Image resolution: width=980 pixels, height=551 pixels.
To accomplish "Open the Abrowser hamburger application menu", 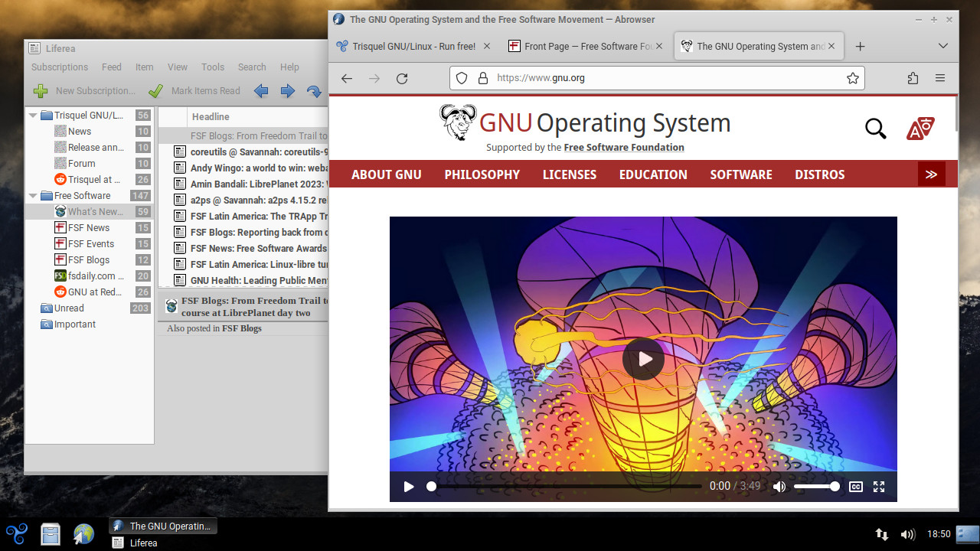I will (x=940, y=78).
